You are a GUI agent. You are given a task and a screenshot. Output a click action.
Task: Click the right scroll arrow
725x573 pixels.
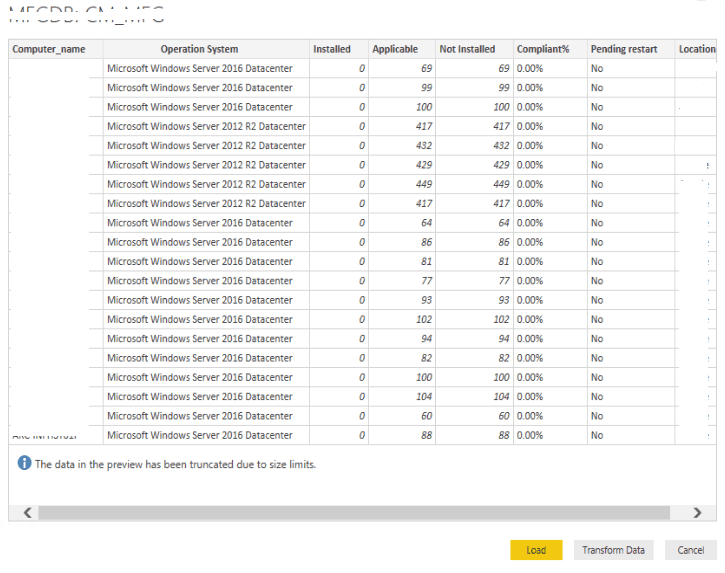[x=697, y=512]
